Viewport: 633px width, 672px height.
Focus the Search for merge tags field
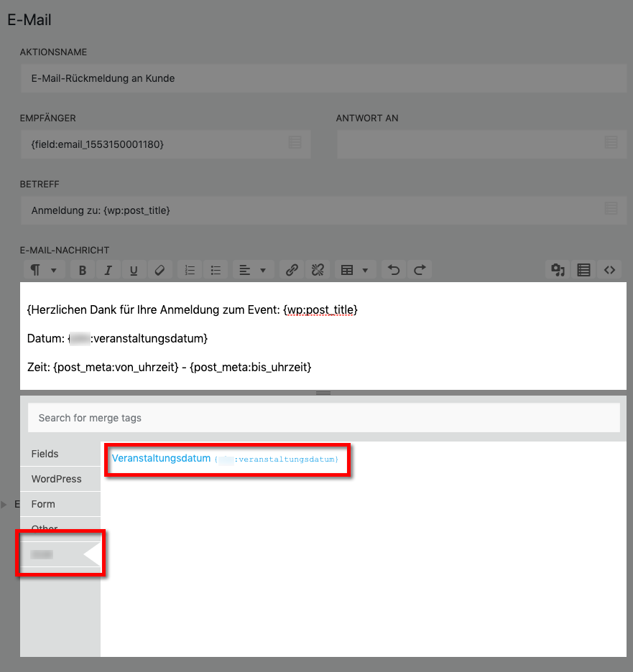coord(324,418)
